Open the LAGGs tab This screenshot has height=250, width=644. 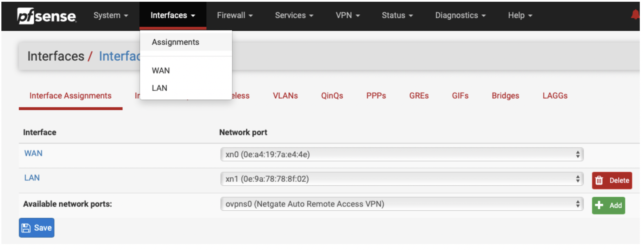555,96
